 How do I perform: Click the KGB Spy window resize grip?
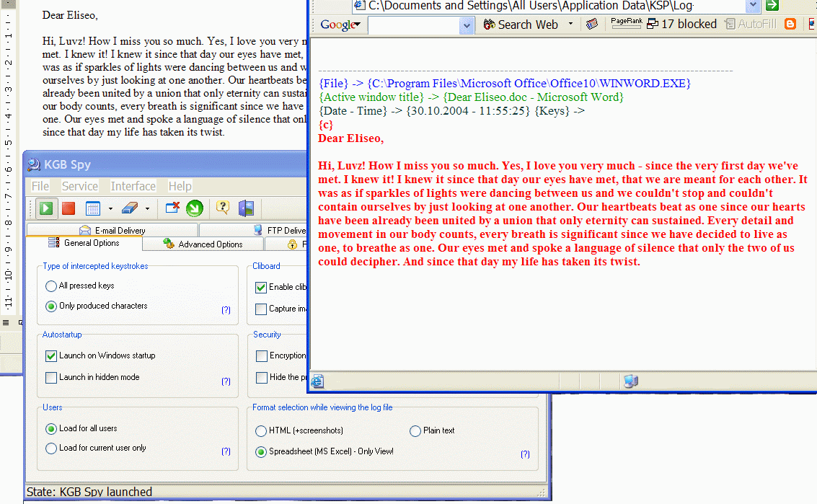click(542, 492)
